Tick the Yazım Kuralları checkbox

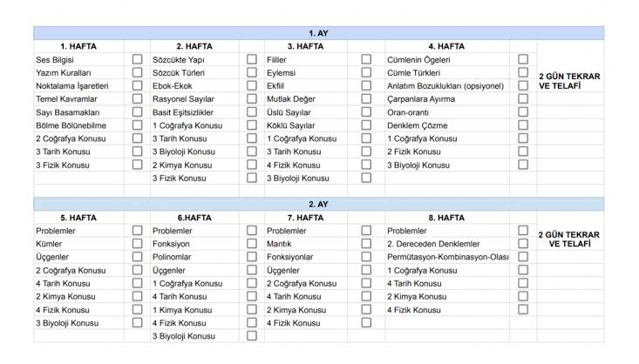pyautogui.click(x=137, y=73)
